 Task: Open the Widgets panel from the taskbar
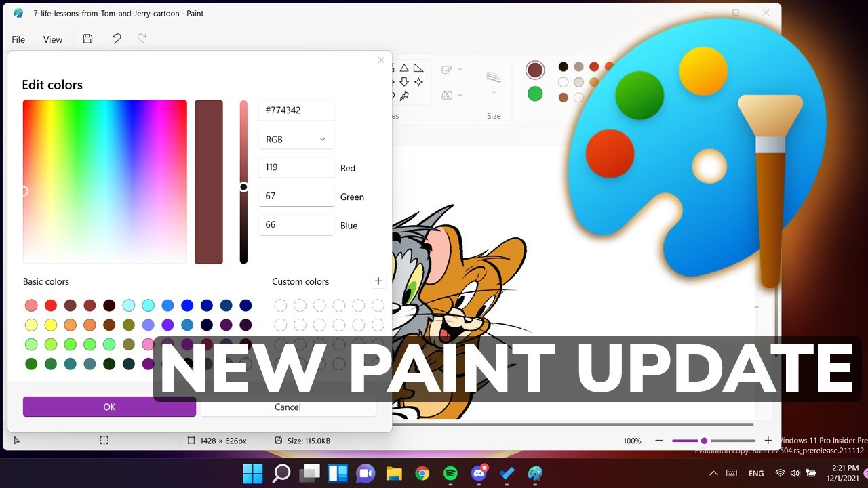[338, 472]
